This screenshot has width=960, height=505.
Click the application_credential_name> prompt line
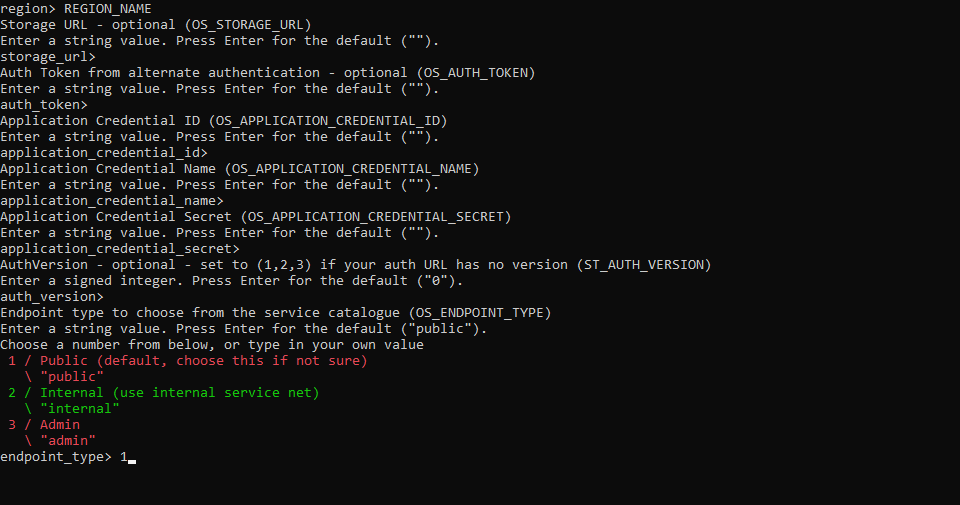point(111,201)
